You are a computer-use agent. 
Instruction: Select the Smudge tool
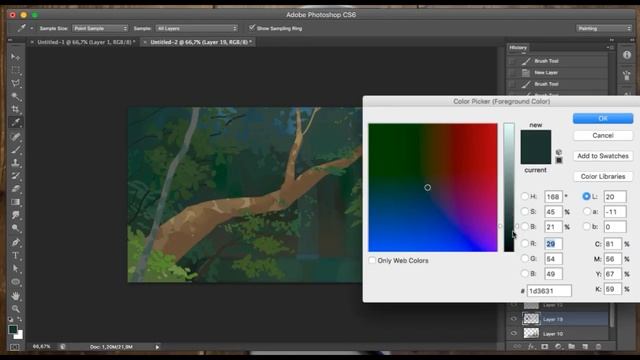tap(16, 215)
